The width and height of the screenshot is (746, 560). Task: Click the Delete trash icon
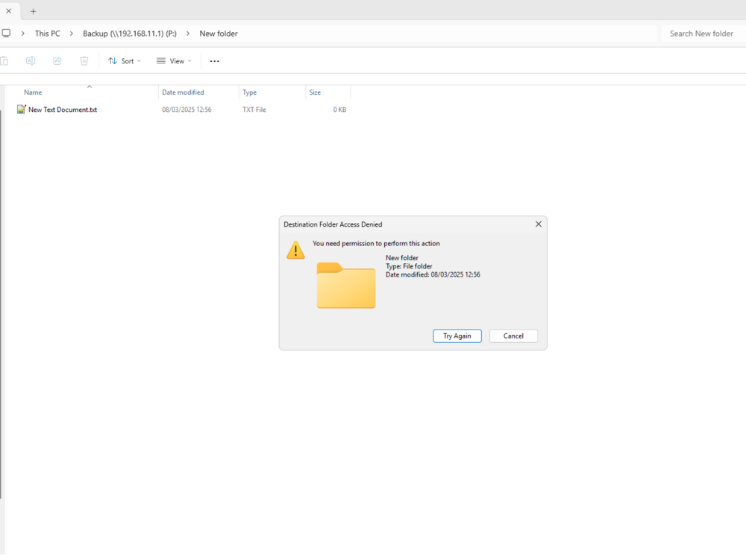84,61
